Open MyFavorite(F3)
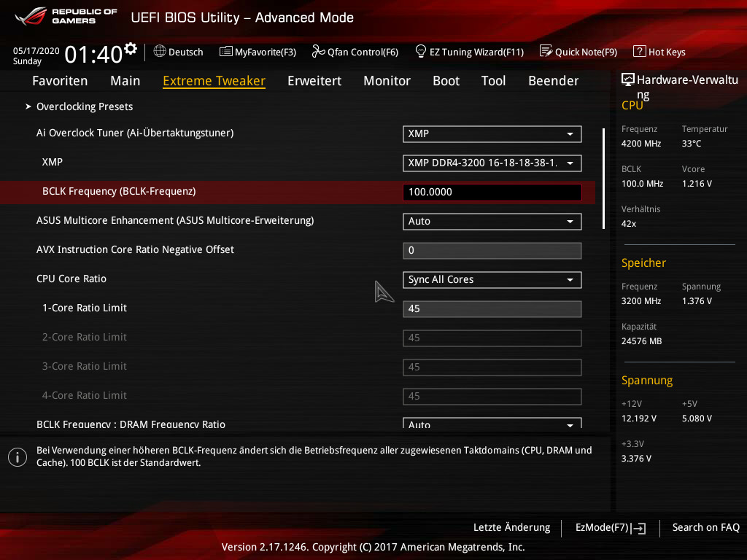 [x=258, y=52]
